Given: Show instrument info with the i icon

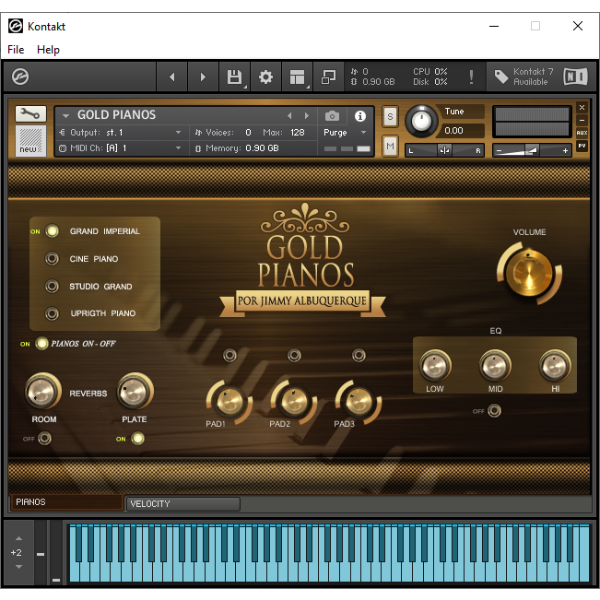Looking at the screenshot, I should coord(360,116).
